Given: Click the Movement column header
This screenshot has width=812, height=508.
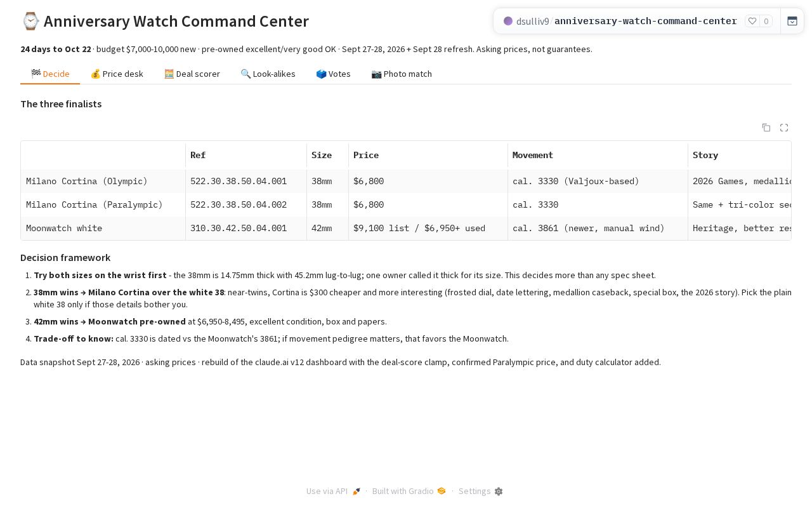Looking at the screenshot, I should [598, 155].
